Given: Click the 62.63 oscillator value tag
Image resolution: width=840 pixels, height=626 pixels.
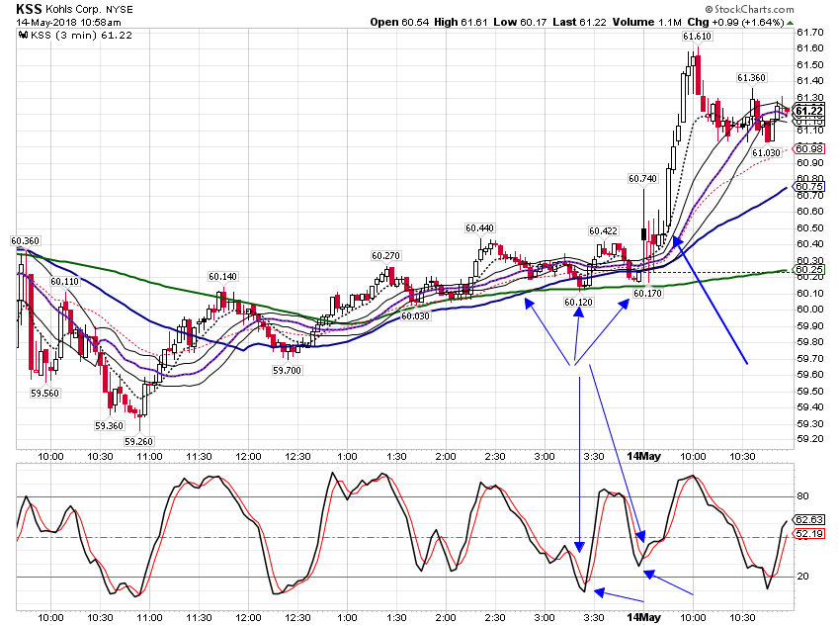Looking at the screenshot, I should [809, 520].
